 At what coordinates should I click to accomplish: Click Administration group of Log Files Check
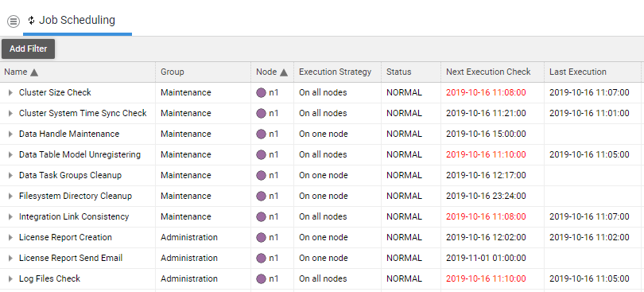click(x=189, y=278)
